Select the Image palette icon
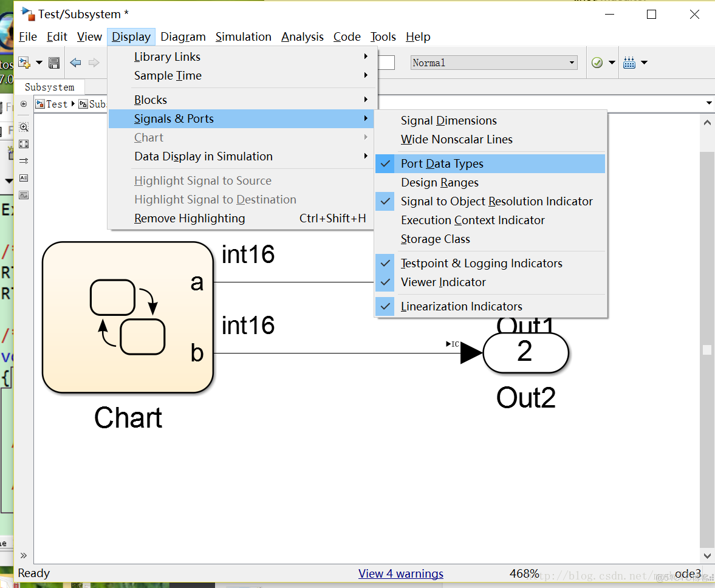Screen dimensions: 715x588 click(24, 195)
